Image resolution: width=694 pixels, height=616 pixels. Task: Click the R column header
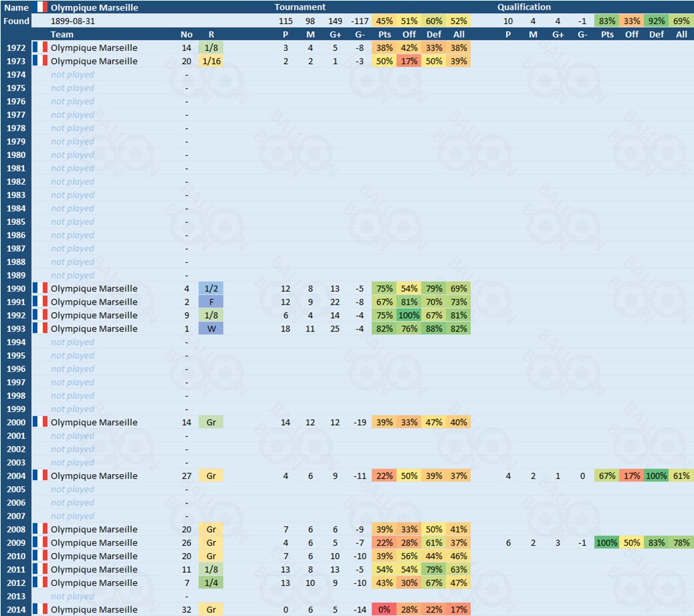pos(211,34)
